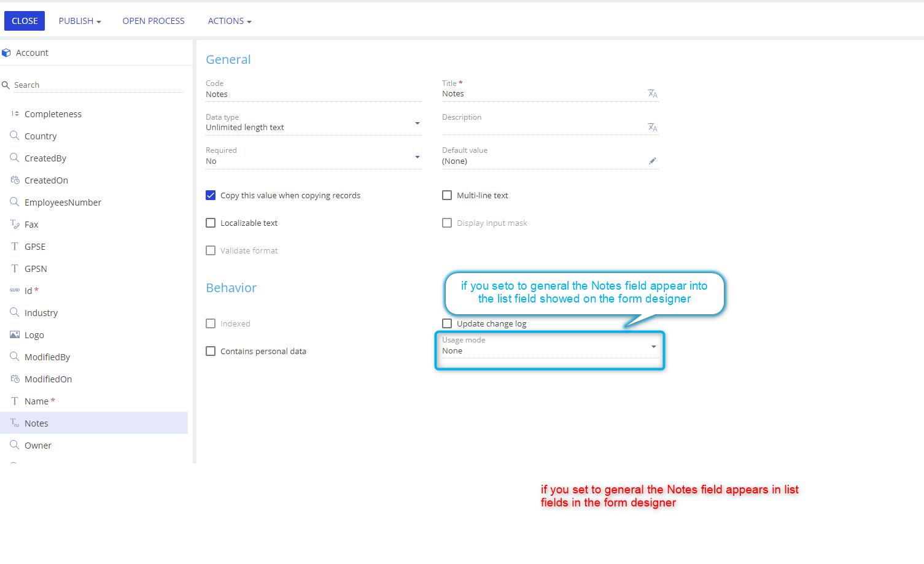
Task: Click the ModifiedOn date-time icon
Action: click(x=15, y=379)
